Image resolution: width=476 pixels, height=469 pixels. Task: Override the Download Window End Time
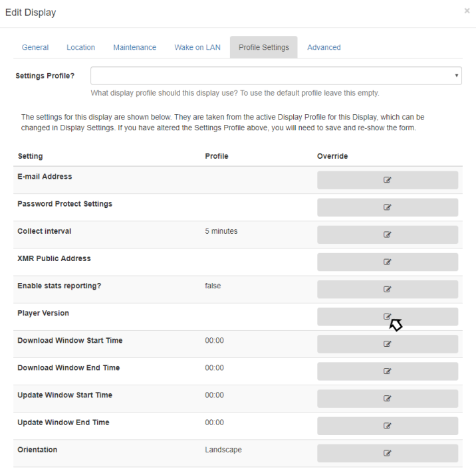click(387, 371)
